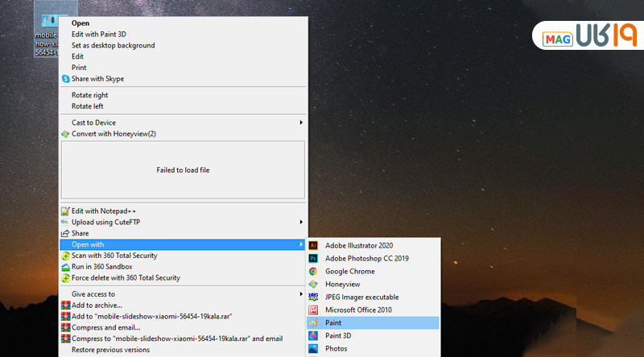Select Compress and email...
The height and width of the screenshot is (357, 644).
click(x=184, y=327)
